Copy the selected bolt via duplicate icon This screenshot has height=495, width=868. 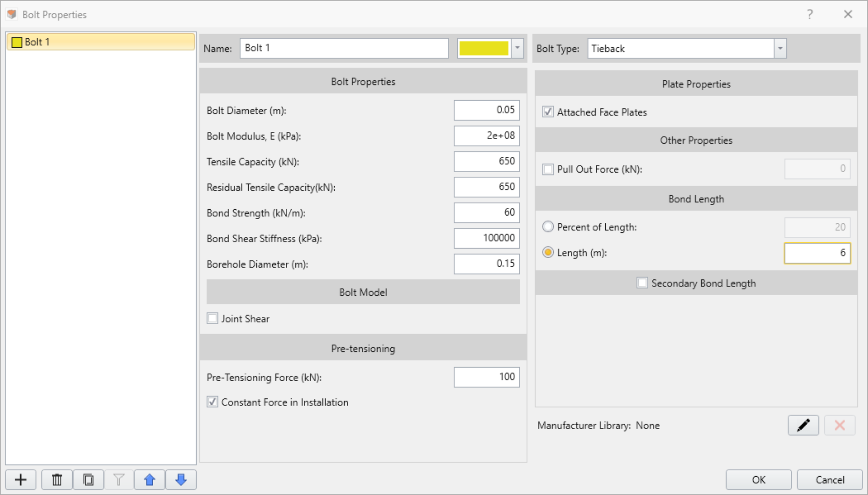coord(88,480)
